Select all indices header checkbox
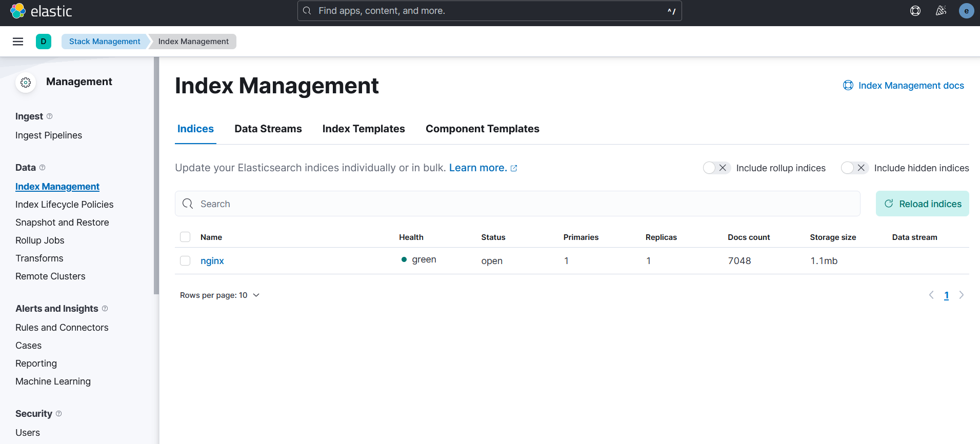The width and height of the screenshot is (980, 444). point(185,237)
